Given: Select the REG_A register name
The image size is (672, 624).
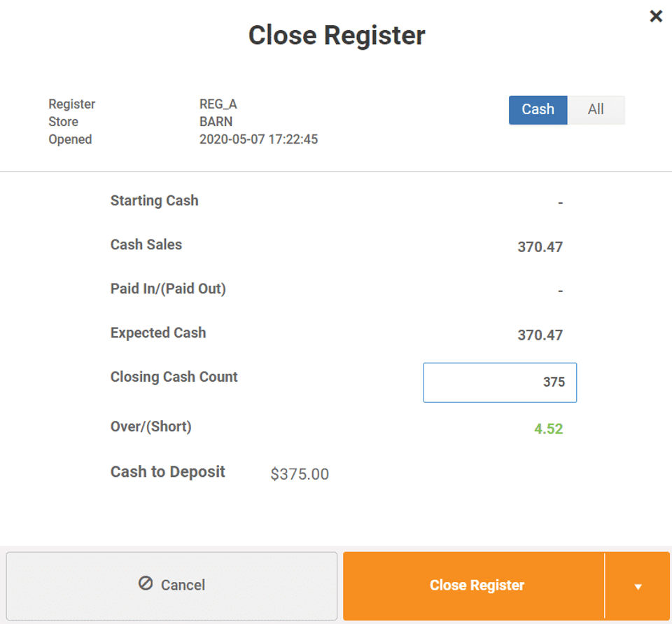Looking at the screenshot, I should (218, 104).
